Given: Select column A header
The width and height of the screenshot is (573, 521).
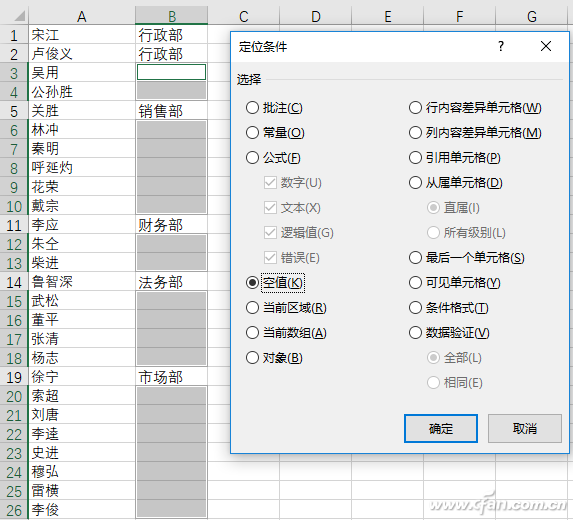Looking at the screenshot, I should [82, 16].
